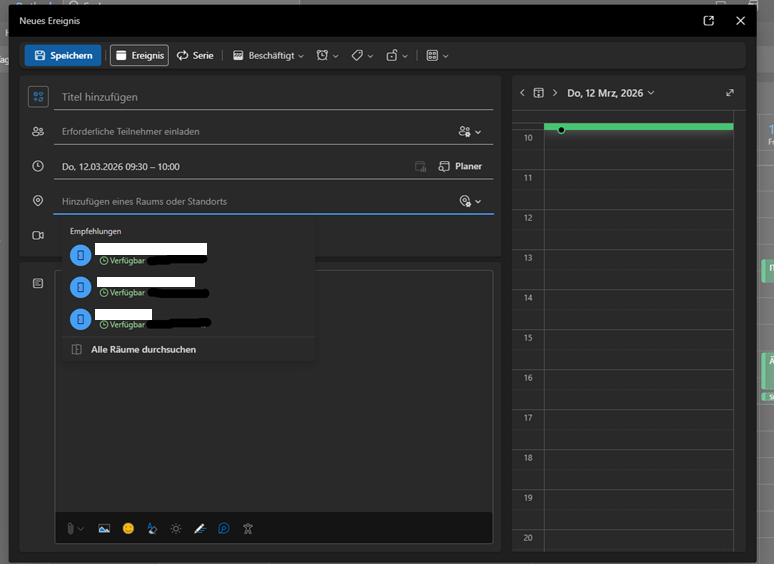Click the location pin icon
The image size is (774, 564).
pyautogui.click(x=38, y=201)
